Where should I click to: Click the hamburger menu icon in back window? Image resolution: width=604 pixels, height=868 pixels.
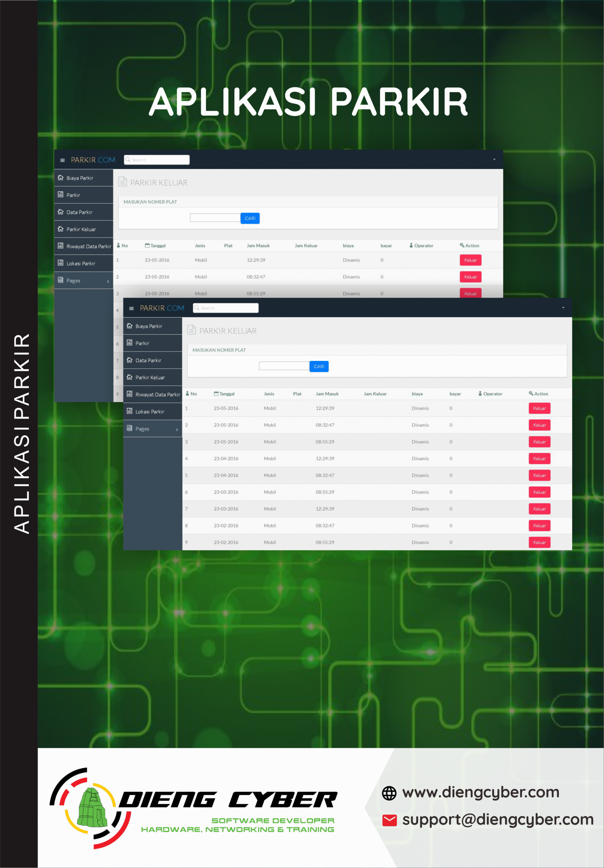pyautogui.click(x=62, y=160)
